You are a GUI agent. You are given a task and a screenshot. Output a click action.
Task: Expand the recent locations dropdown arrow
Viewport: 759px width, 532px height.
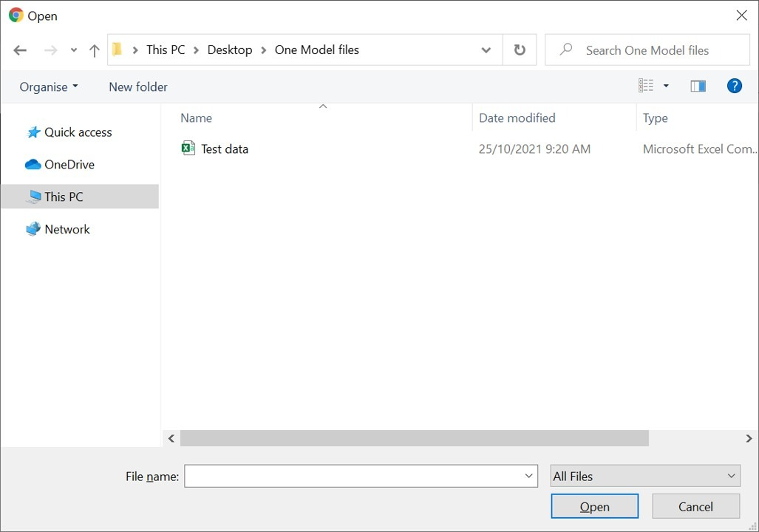pos(73,50)
